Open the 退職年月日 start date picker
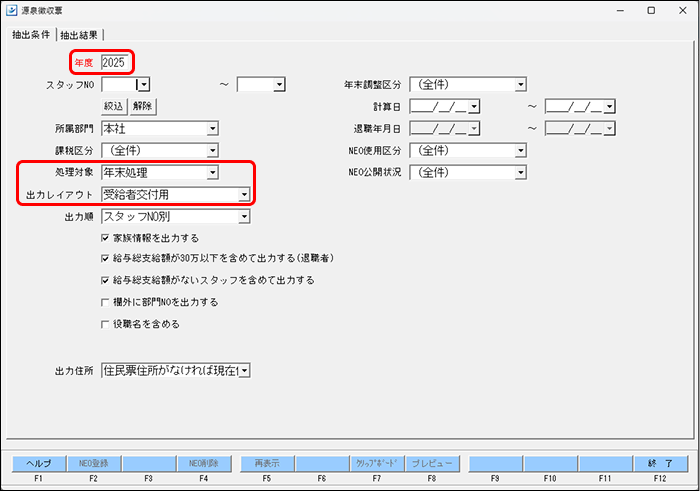 point(474,129)
